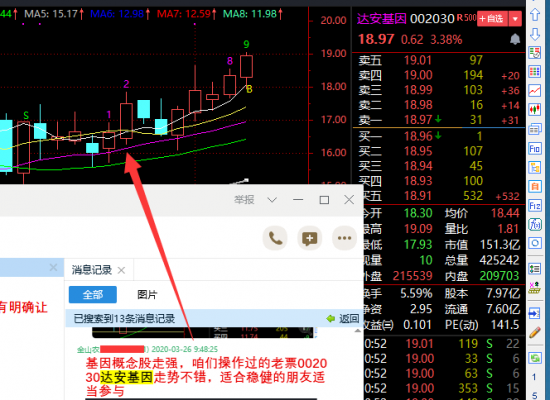
Task: Expand the chevron menu beside 举报
Action: [272, 200]
